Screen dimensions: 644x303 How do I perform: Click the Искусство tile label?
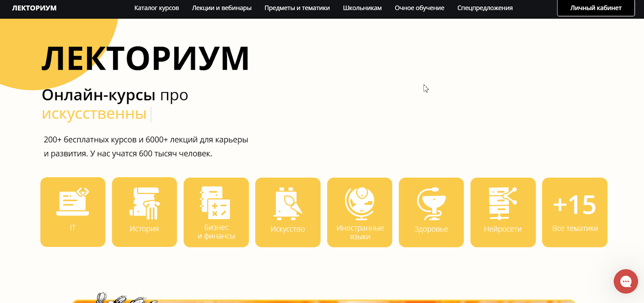tap(287, 229)
